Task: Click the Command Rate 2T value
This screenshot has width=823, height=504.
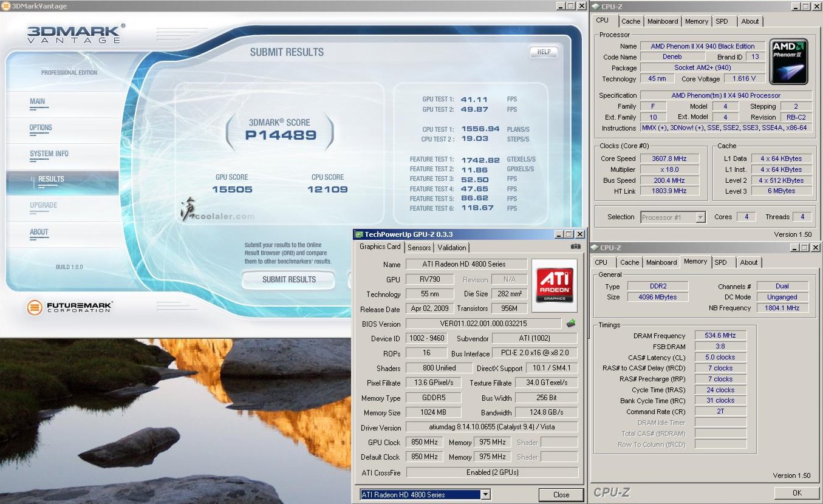Action: pyautogui.click(x=720, y=411)
